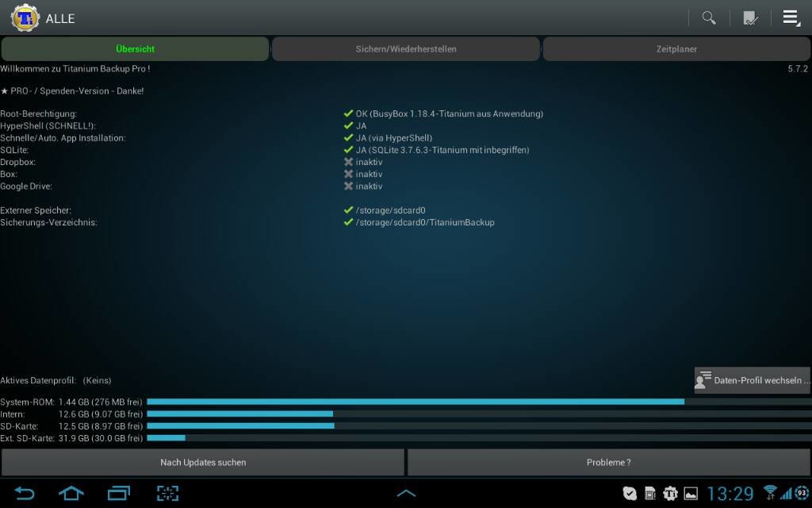This screenshot has height=508, width=812.
Task: Tap the System-ROM storage bar
Action: click(479, 402)
